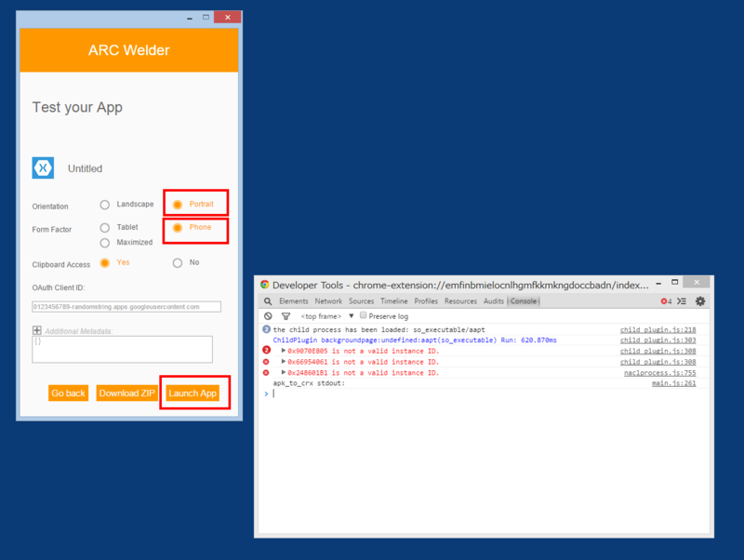Switch to the Profiles tab
Screen dimensions: 744x560
(426, 301)
